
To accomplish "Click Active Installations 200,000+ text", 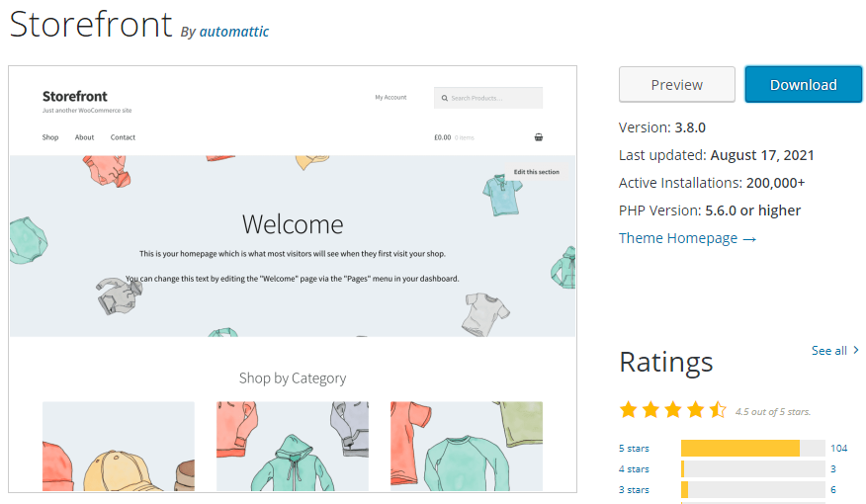I will (712, 183).
